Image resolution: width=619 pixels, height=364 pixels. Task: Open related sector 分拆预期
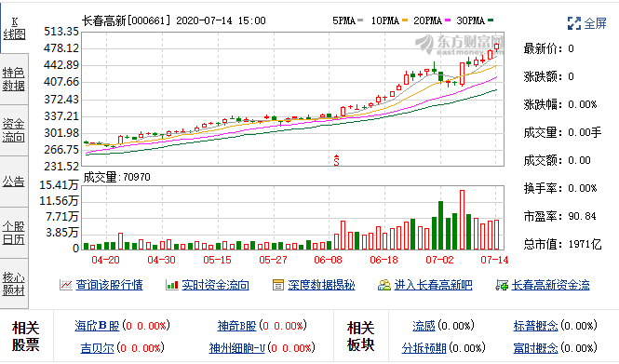[x=424, y=348]
